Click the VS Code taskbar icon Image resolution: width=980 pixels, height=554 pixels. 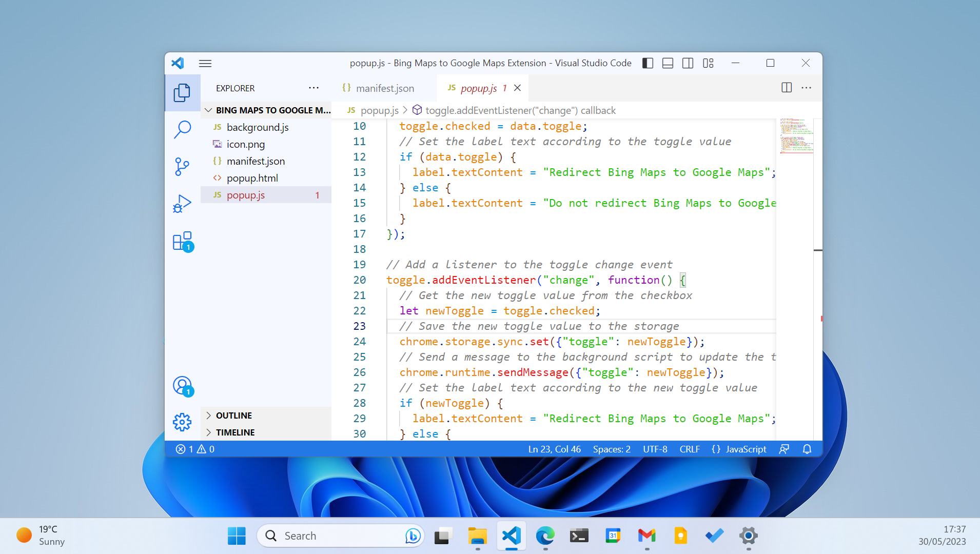click(x=512, y=536)
